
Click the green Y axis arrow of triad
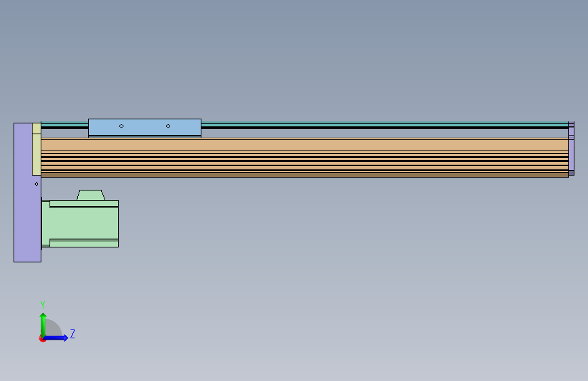(43, 324)
